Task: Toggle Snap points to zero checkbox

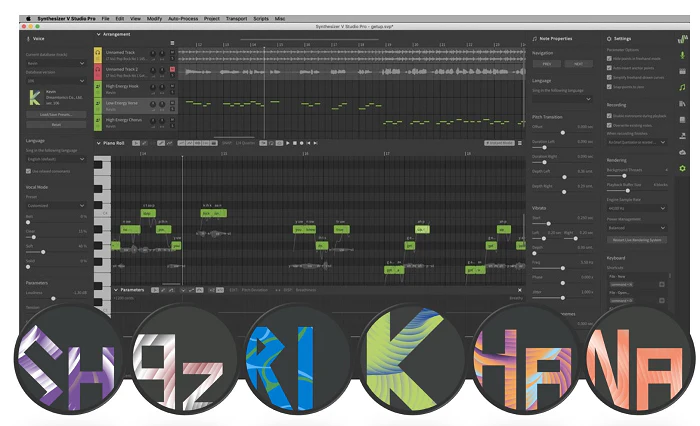Action: [x=609, y=87]
